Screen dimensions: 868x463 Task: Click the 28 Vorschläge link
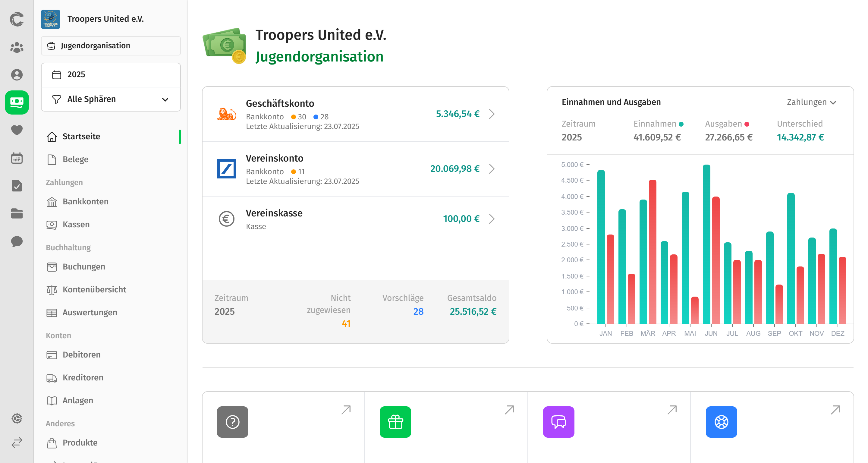418,311
